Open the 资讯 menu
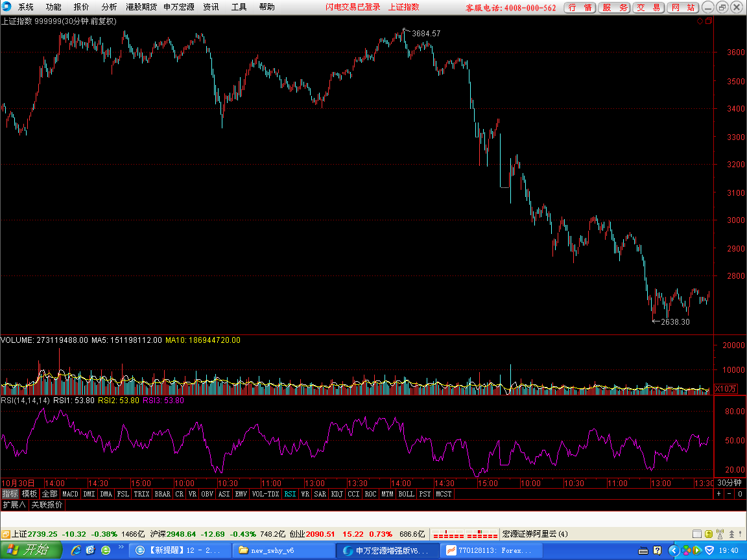This screenshot has height=560, width=747. [211, 7]
